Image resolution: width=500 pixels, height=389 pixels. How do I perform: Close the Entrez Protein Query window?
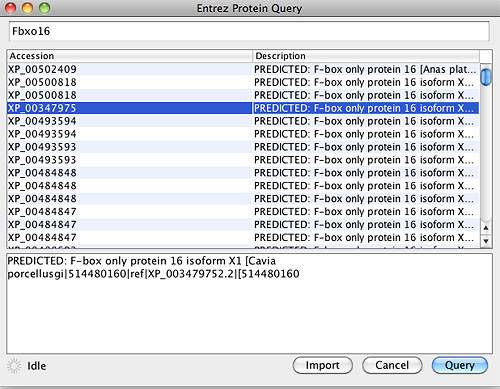pos(11,8)
